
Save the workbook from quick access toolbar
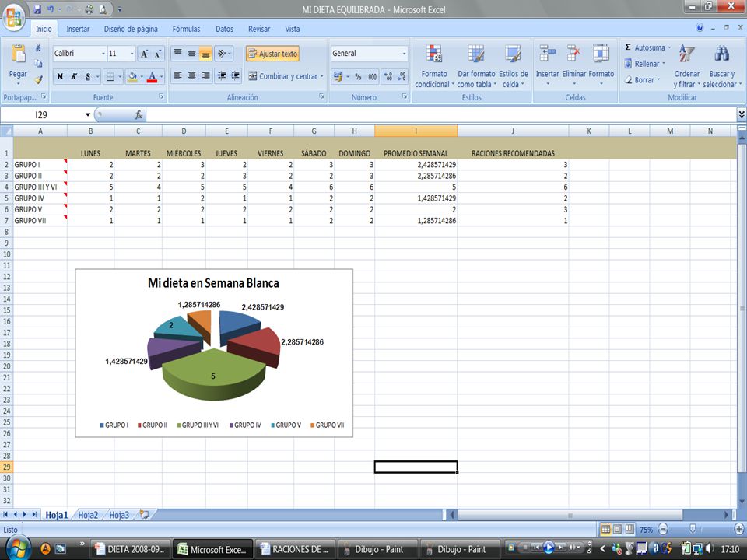tap(37, 9)
